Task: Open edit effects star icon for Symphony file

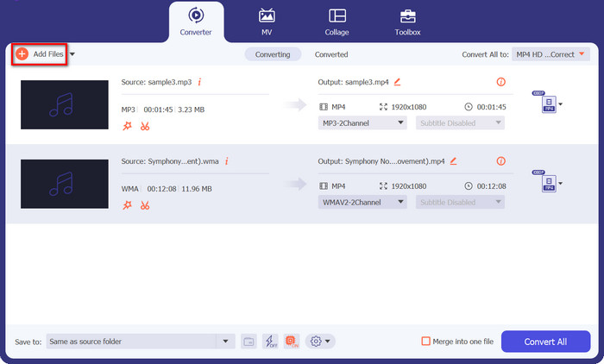Action: tap(127, 205)
